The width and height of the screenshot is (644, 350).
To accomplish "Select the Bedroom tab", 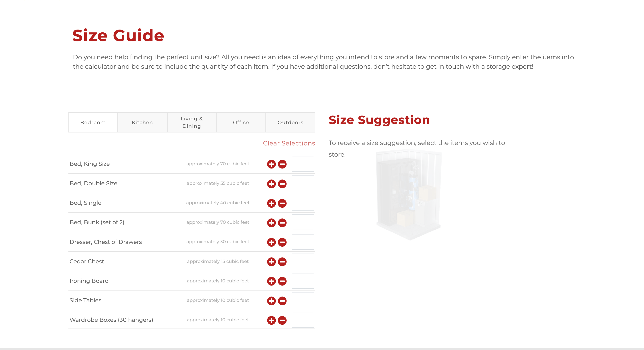I will click(93, 122).
